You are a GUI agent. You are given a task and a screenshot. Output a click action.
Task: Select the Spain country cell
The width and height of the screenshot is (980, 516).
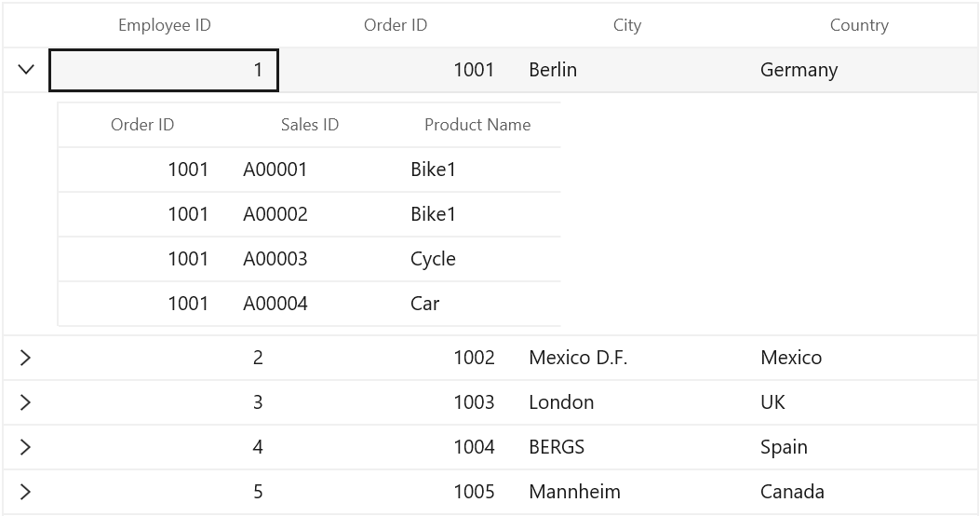[859, 447]
